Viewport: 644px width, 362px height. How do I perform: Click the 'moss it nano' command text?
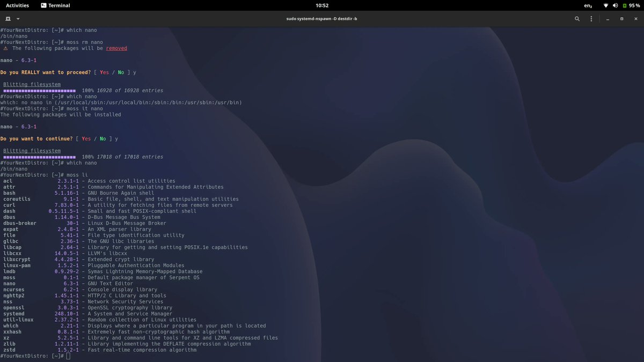click(85, 108)
